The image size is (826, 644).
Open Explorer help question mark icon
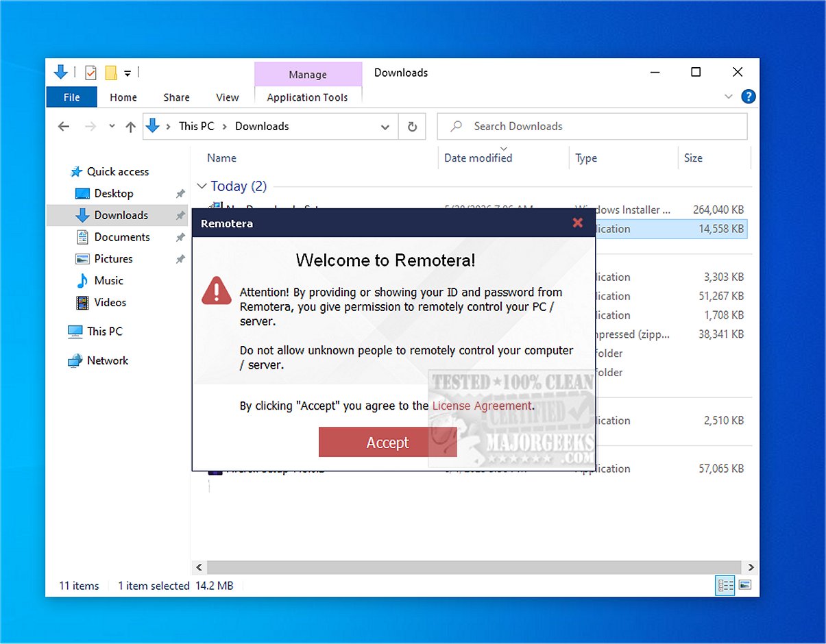[749, 97]
